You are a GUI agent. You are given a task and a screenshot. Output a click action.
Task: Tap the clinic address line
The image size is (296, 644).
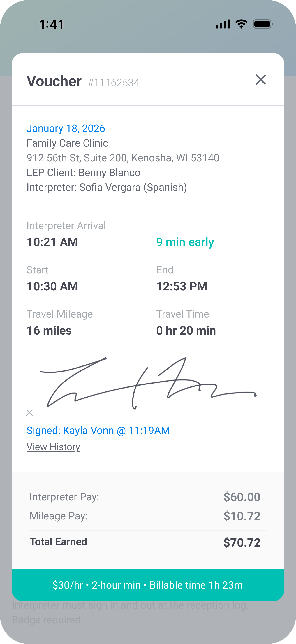coord(123,158)
